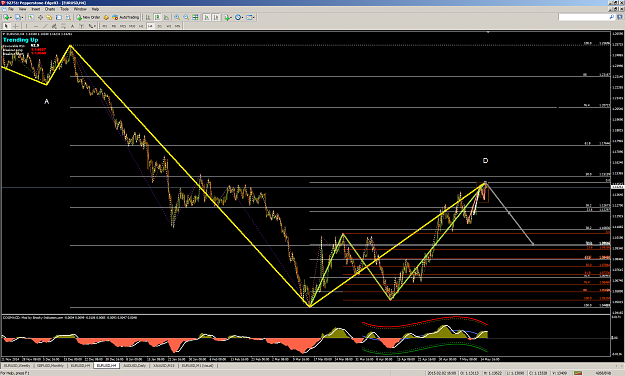Select the Text Label tool
This screenshot has height=376, width=625.
[x=81, y=26]
